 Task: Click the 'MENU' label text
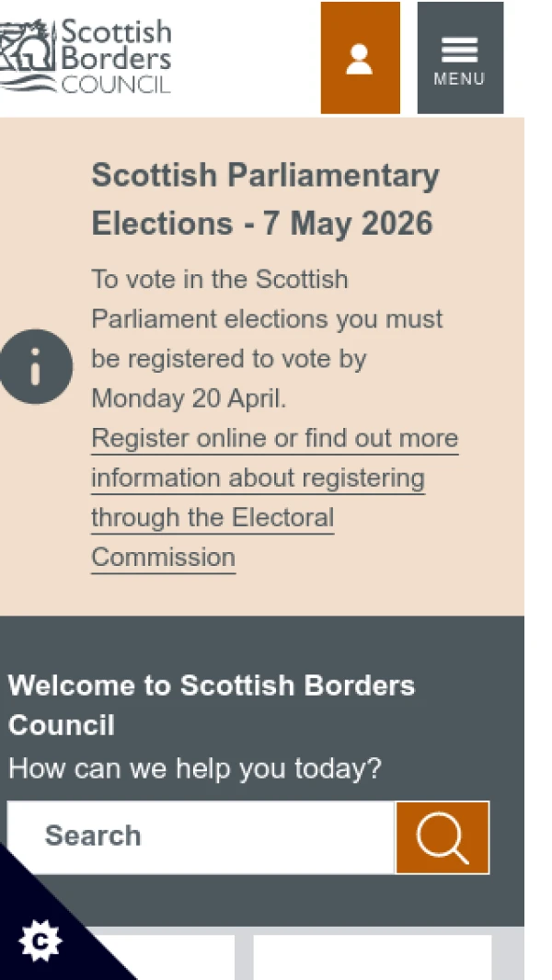[460, 79]
